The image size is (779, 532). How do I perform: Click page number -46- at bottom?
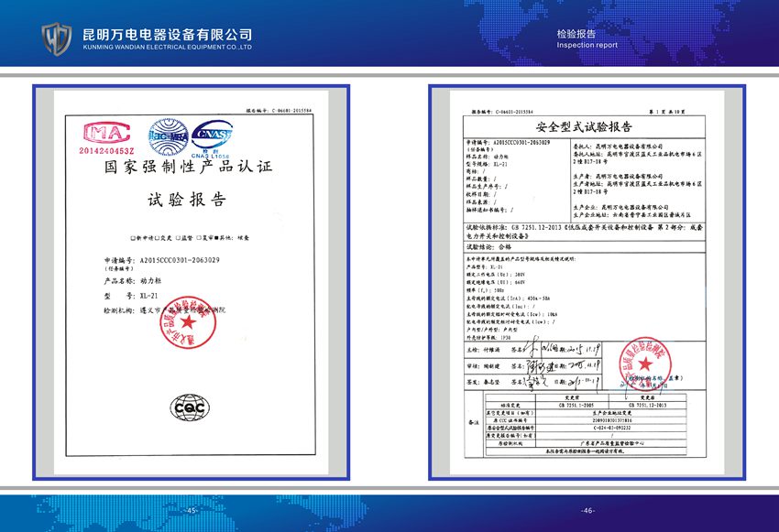(x=587, y=510)
